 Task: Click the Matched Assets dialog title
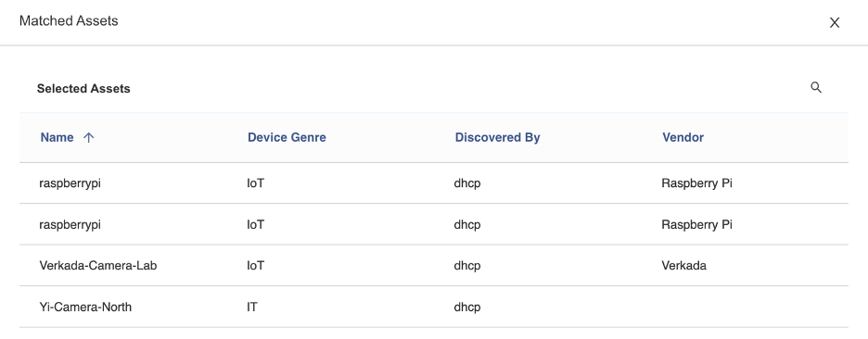pyautogui.click(x=69, y=21)
